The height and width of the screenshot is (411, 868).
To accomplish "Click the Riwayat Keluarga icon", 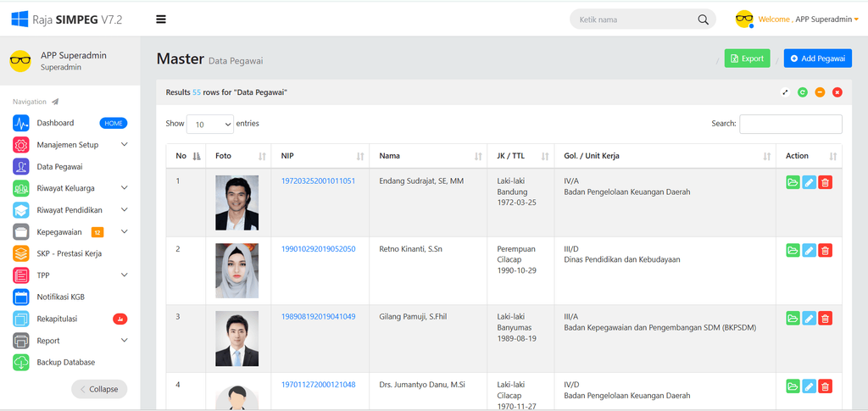I will (x=21, y=188).
